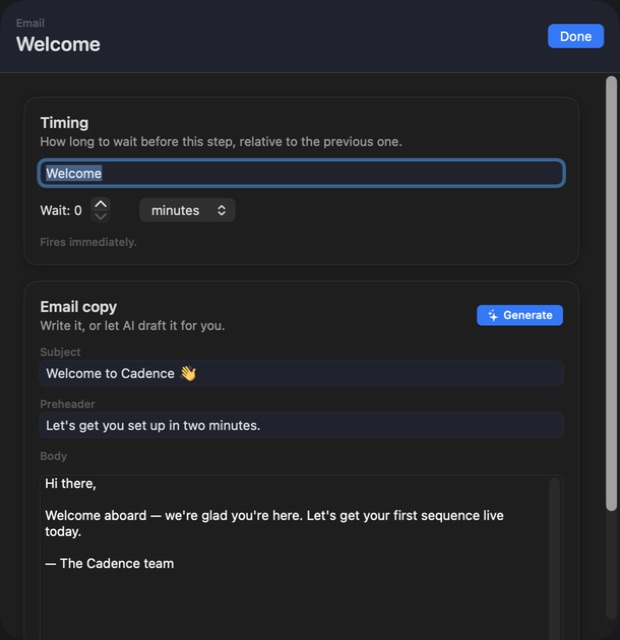Click the "Wait: 0" label
This screenshot has height=640, width=620.
point(61,211)
